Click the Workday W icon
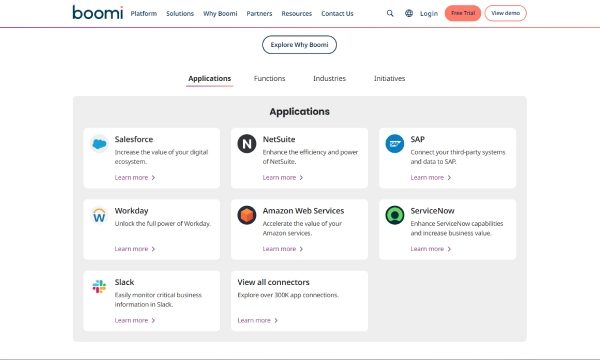The height and width of the screenshot is (360, 600). pyautogui.click(x=99, y=215)
